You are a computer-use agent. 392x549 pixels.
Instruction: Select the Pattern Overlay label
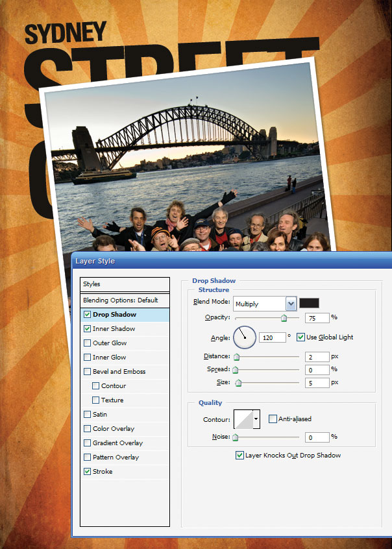[x=116, y=457]
